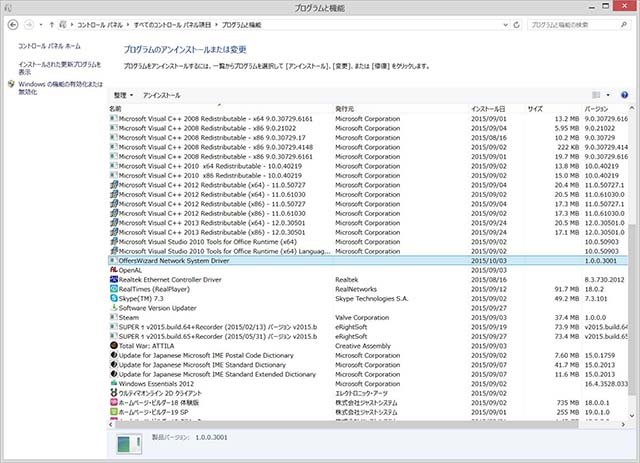
Task: Click the Forward navigation arrow
Action: pos(29,25)
